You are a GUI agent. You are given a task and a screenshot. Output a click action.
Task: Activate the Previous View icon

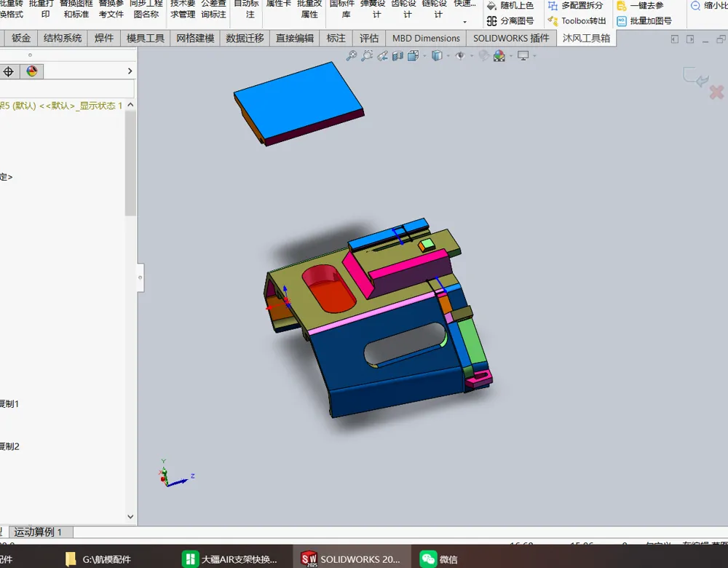[383, 56]
